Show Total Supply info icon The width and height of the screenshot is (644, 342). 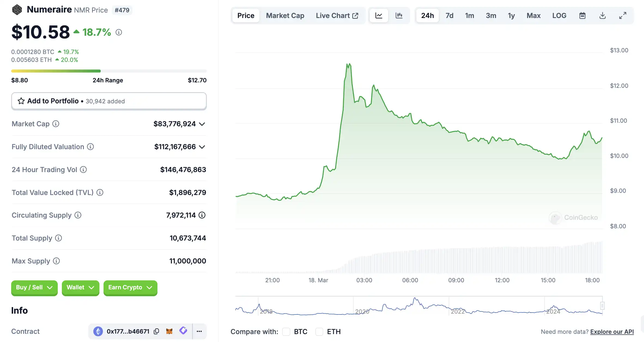click(59, 238)
